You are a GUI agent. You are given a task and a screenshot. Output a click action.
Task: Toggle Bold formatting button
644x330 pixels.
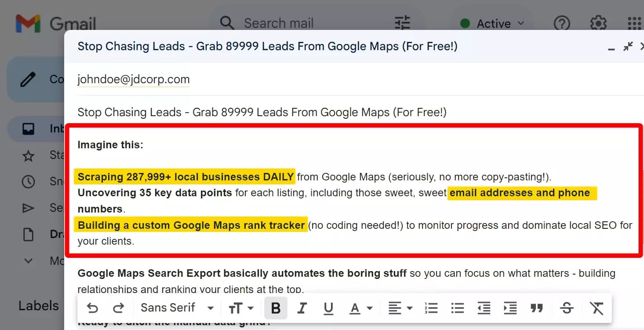276,308
